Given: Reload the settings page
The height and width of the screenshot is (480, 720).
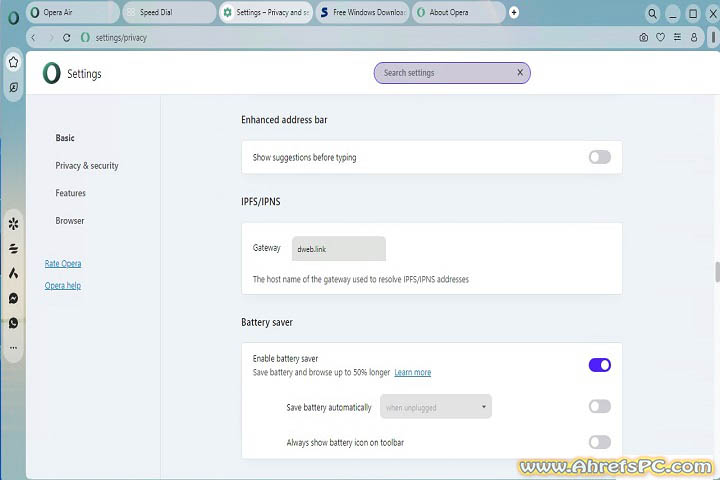Looking at the screenshot, I should (x=67, y=38).
